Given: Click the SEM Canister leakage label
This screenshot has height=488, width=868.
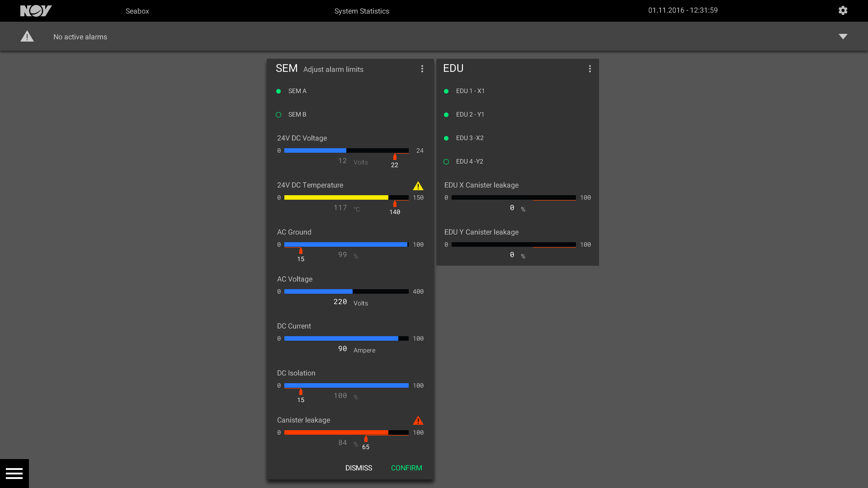Looking at the screenshot, I should [303, 420].
